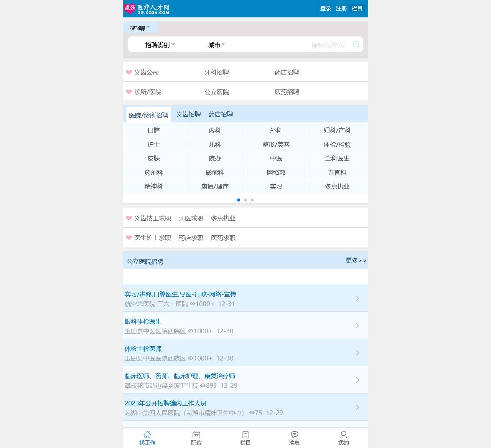
Task: Select the 全科医生 category
Action: (337, 159)
